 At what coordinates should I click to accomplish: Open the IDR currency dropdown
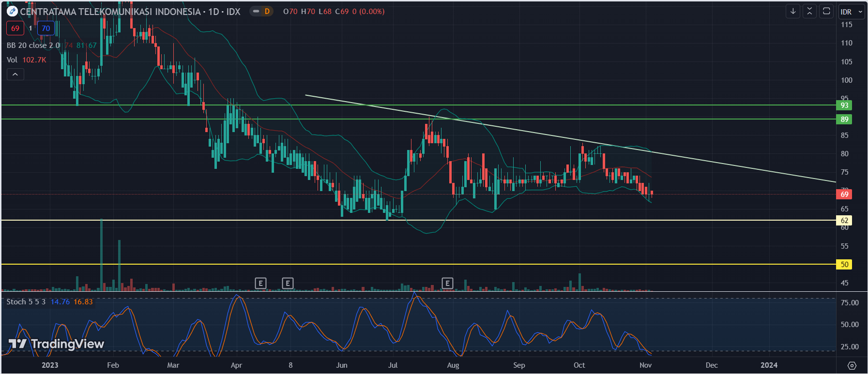click(x=851, y=12)
